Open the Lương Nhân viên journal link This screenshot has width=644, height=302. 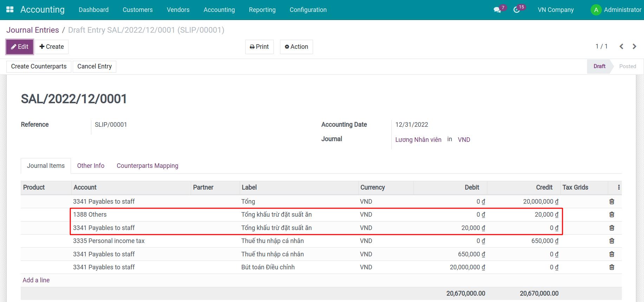pos(418,140)
